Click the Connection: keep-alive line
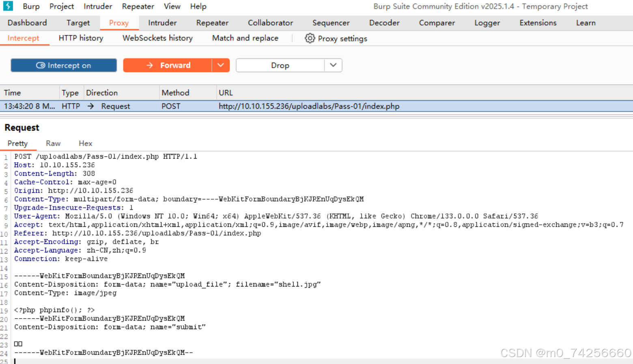Viewport: 633px width, 364px height. tap(61, 258)
